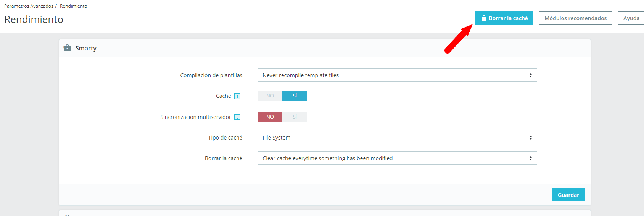This screenshot has width=644, height=216.
Task: Set Caché toggle to NO
Action: (x=270, y=96)
